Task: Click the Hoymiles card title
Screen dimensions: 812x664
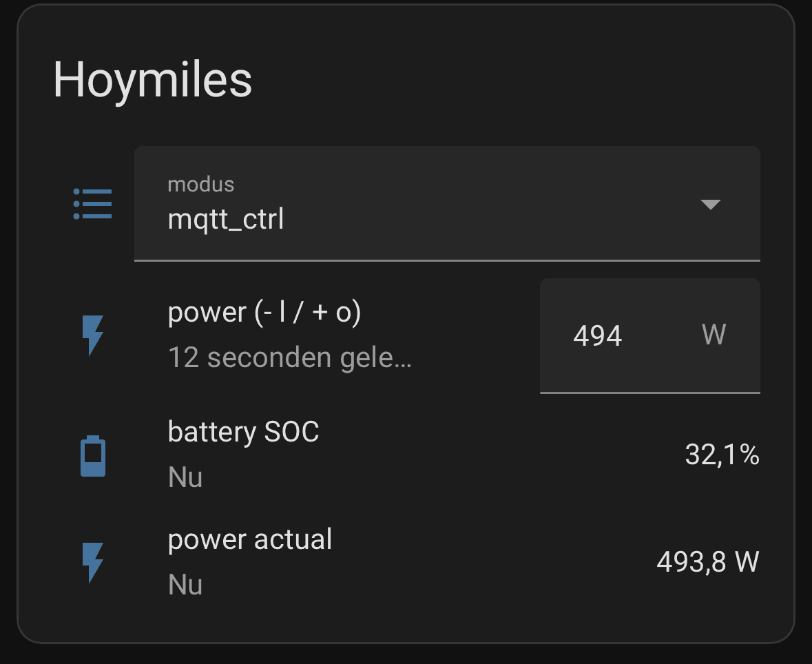Action: [x=153, y=80]
